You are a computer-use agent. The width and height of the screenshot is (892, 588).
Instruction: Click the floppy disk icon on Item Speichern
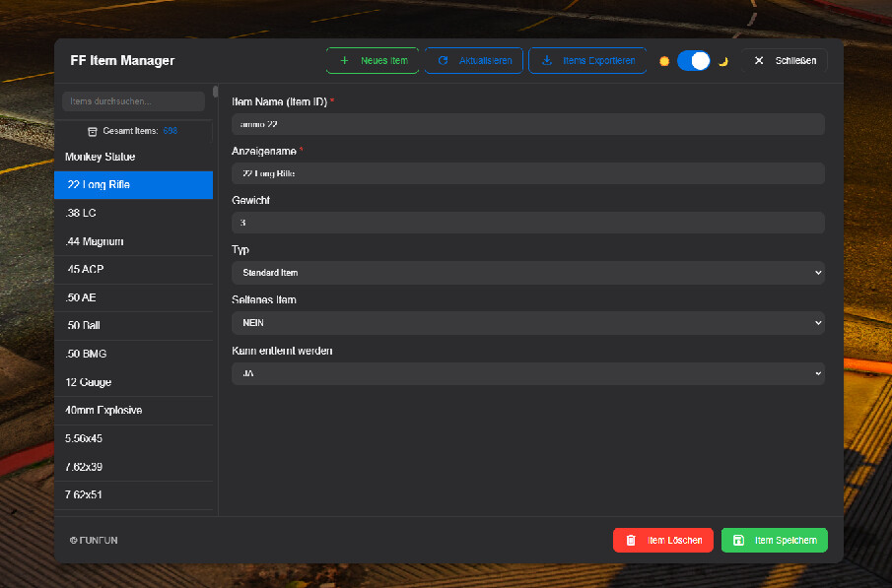tap(739, 541)
